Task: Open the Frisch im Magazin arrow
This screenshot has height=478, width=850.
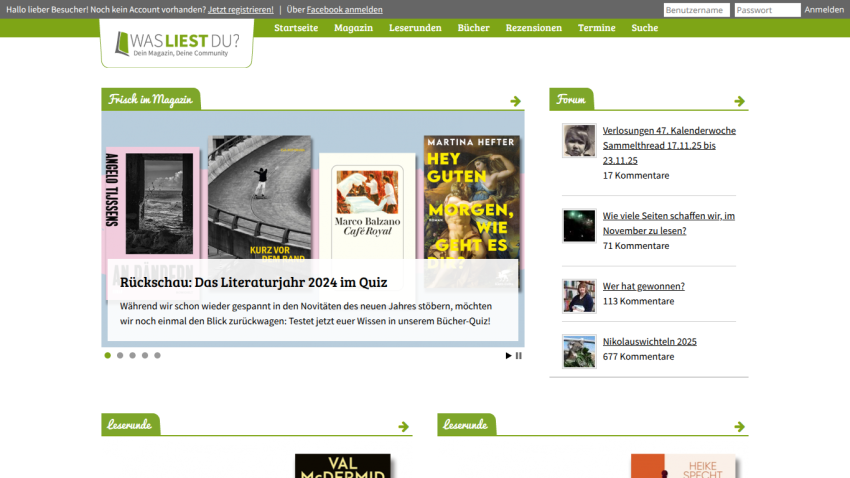Action: (516, 101)
